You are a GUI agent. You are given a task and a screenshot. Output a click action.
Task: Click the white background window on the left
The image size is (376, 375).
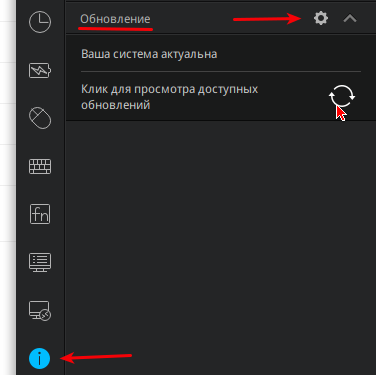8,187
